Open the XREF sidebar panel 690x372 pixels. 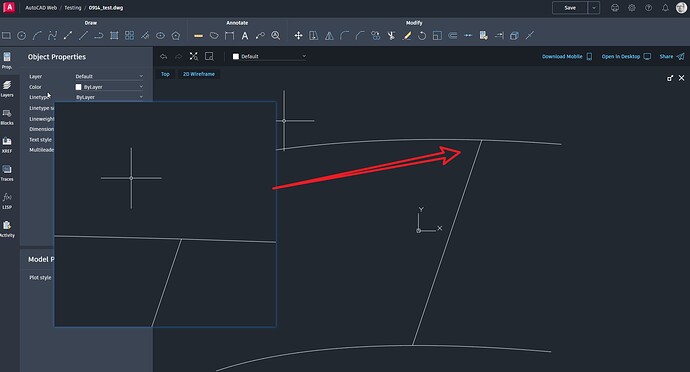(7, 145)
